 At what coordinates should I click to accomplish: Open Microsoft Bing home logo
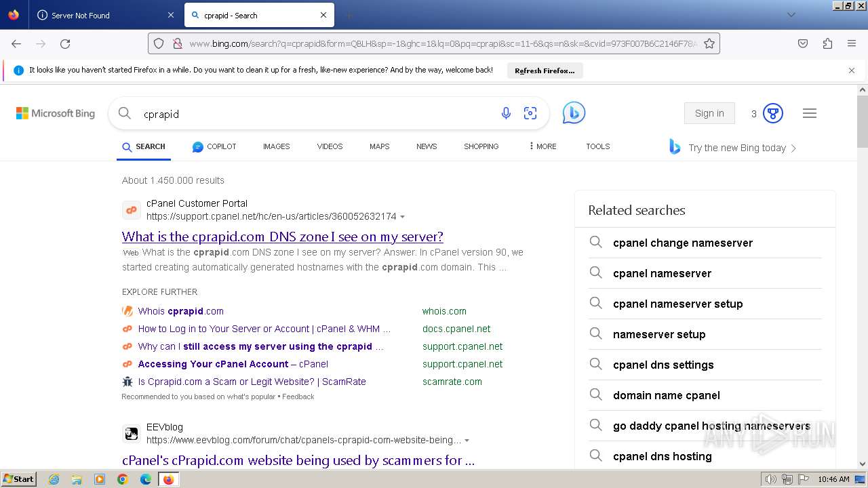(x=56, y=113)
